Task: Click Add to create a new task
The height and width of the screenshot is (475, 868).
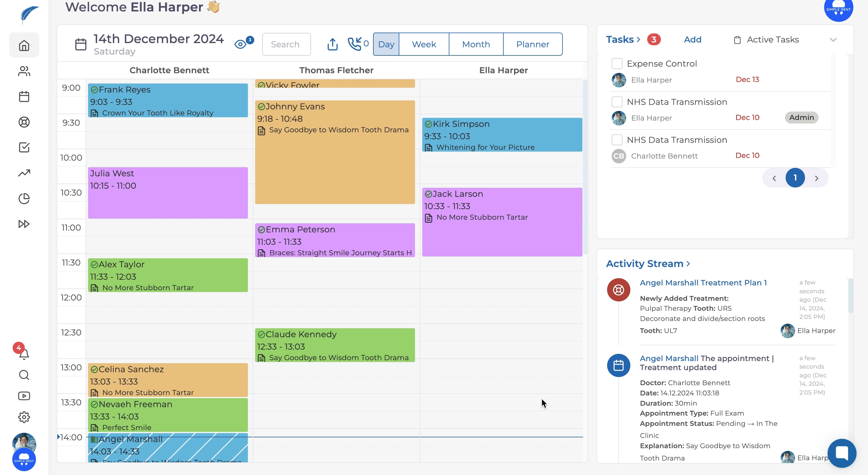Action: pos(692,40)
